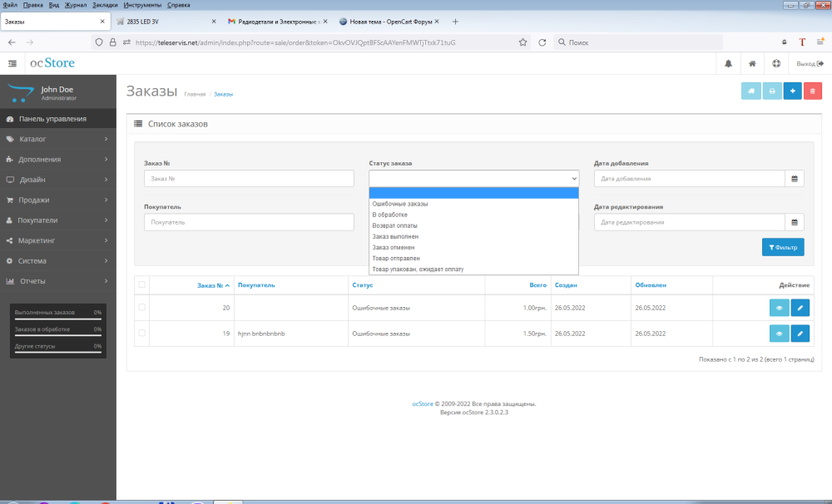This screenshot has height=504, width=832.
Task: Check the box for order 19
Action: point(141,334)
